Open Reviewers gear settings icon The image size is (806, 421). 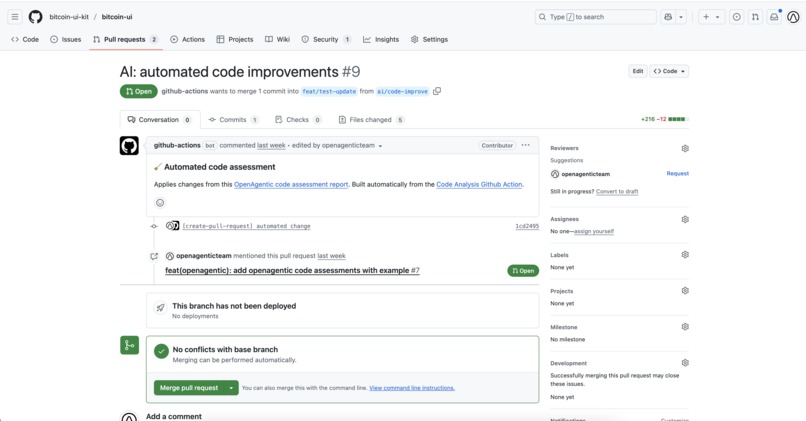685,149
